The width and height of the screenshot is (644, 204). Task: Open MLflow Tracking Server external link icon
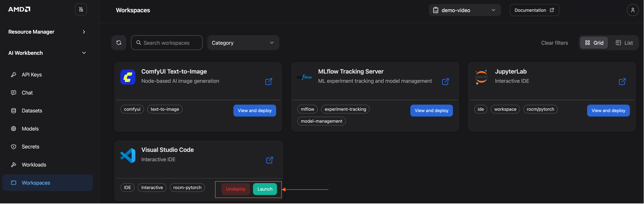[445, 82]
